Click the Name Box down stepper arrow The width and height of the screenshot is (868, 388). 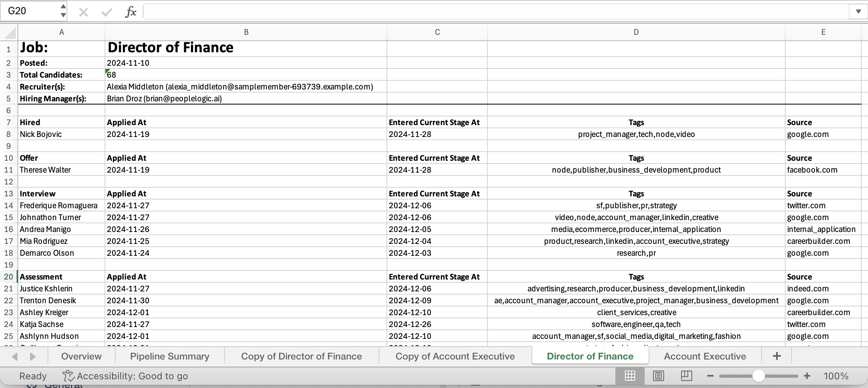click(63, 16)
